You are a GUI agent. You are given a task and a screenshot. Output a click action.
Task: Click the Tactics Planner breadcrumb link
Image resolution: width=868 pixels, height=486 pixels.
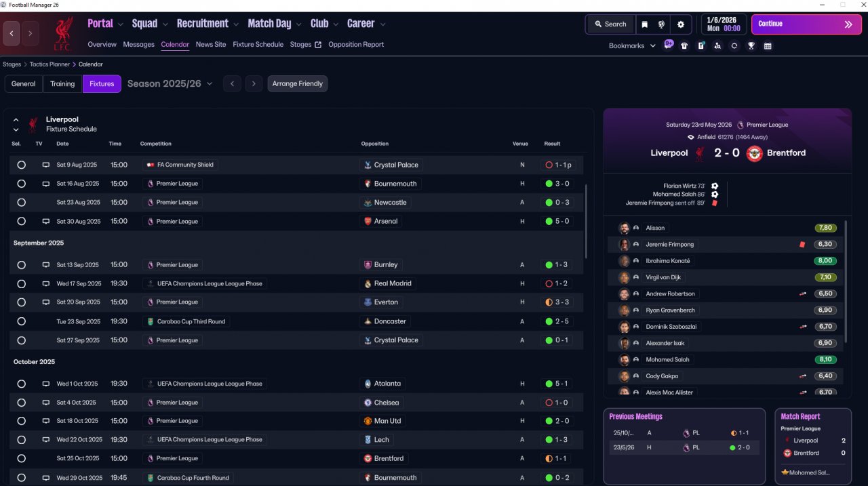click(50, 64)
